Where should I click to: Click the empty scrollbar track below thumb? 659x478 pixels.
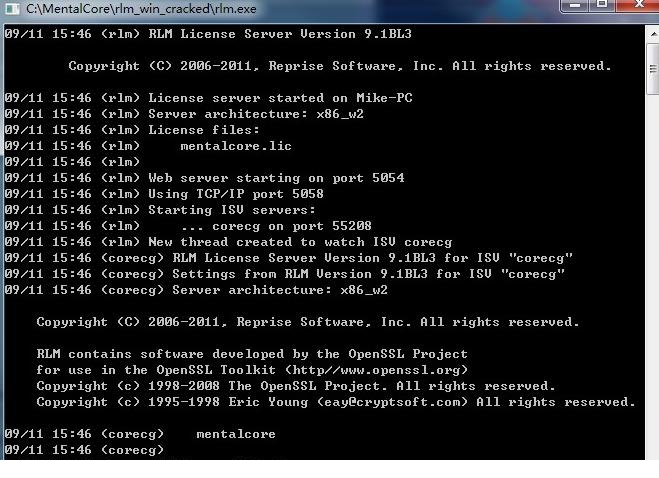(x=654, y=277)
